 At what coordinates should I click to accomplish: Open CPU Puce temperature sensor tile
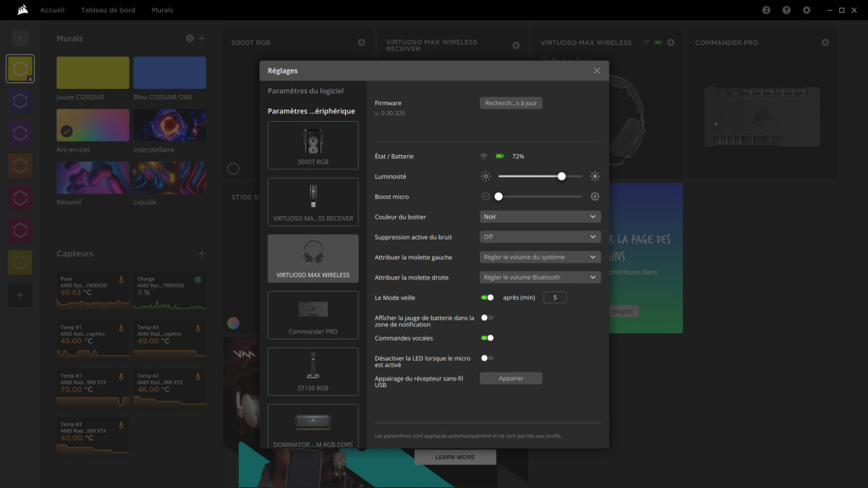[x=92, y=291]
